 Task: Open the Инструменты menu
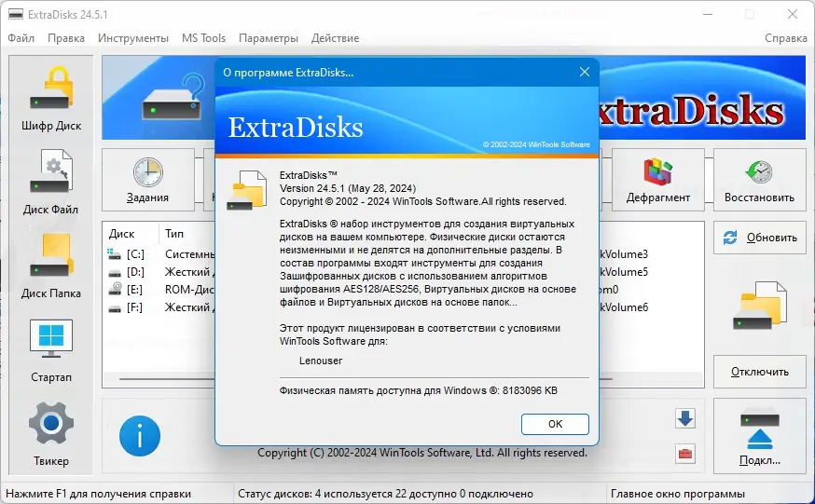click(x=133, y=38)
